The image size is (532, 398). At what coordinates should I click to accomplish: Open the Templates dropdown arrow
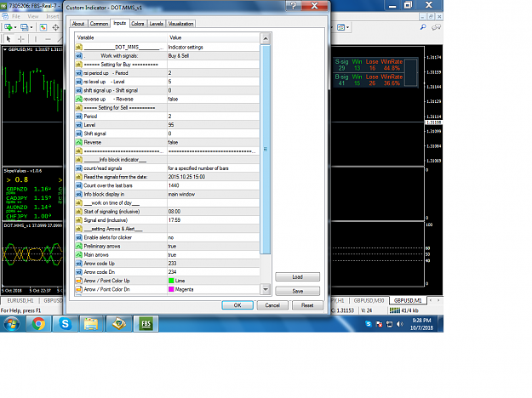pos(348,27)
